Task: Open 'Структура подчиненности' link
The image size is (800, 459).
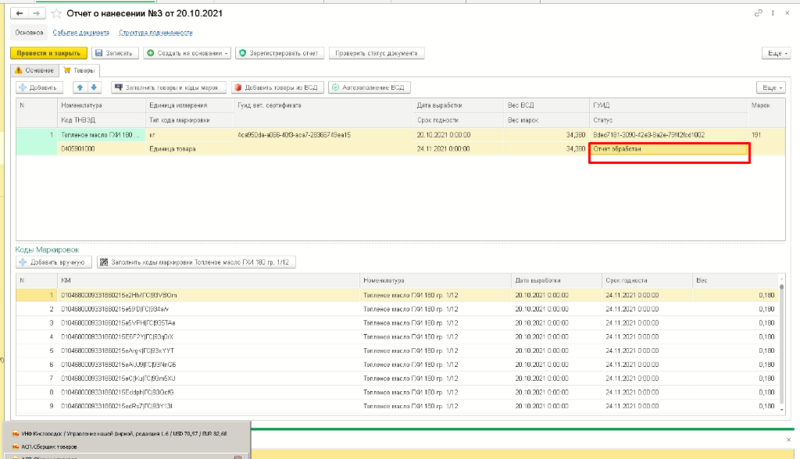Action: [156, 33]
